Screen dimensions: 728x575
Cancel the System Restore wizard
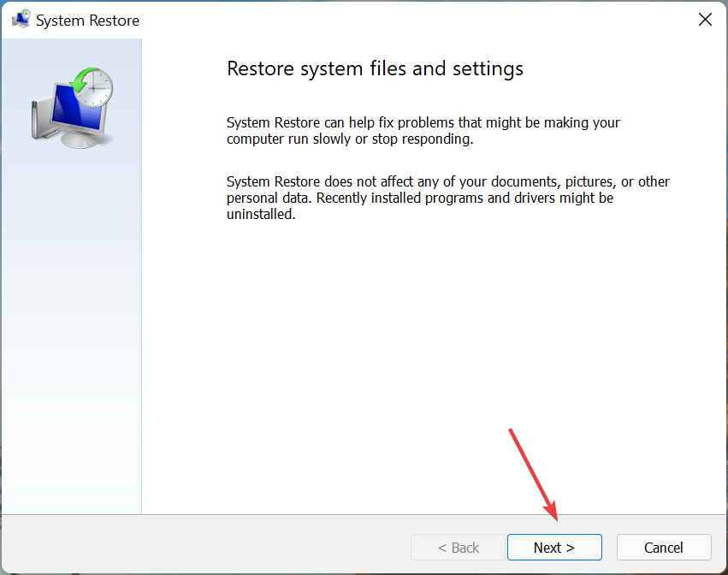[664, 547]
